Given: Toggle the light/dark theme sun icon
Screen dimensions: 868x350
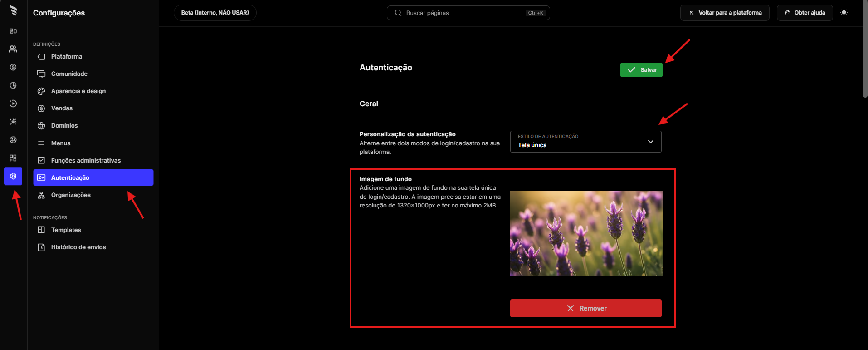Looking at the screenshot, I should [844, 13].
